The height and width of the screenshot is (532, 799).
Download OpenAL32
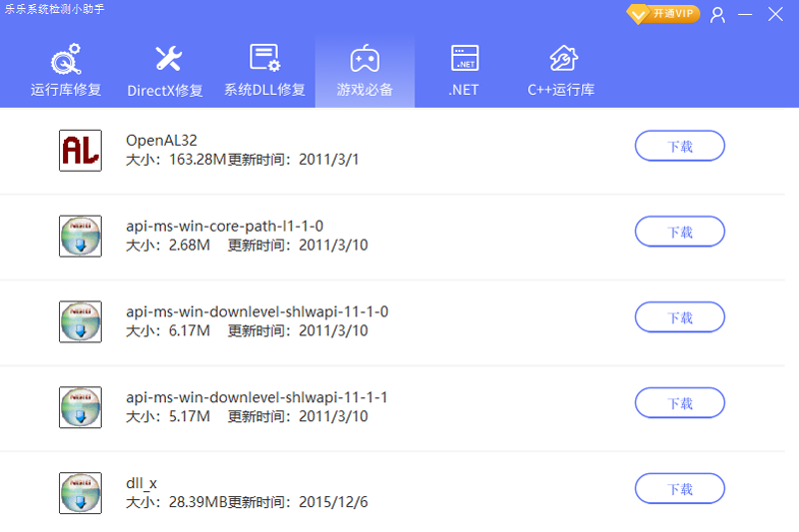pos(680,146)
